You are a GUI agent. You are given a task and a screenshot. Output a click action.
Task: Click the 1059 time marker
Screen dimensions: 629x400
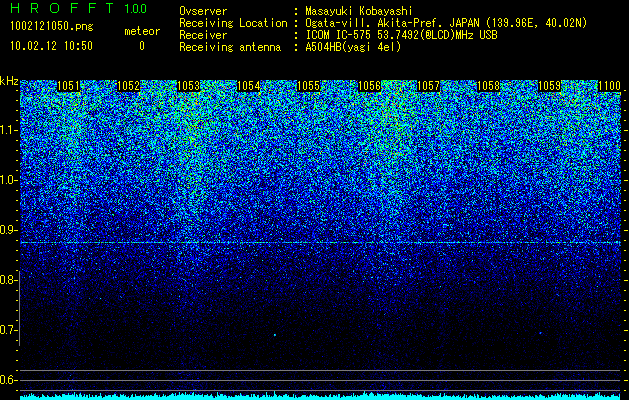point(549,86)
